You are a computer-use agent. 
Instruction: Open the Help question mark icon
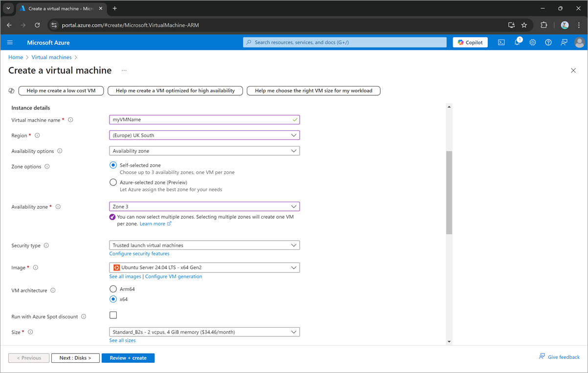point(548,42)
